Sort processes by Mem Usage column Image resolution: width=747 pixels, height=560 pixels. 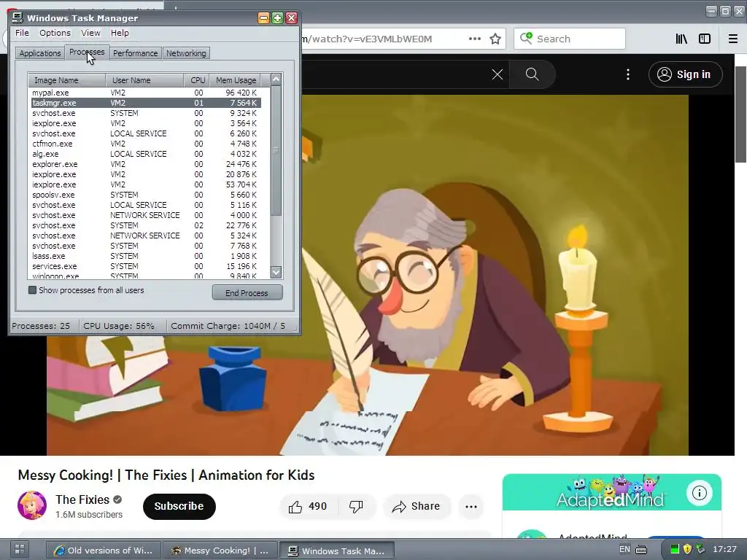pos(234,80)
